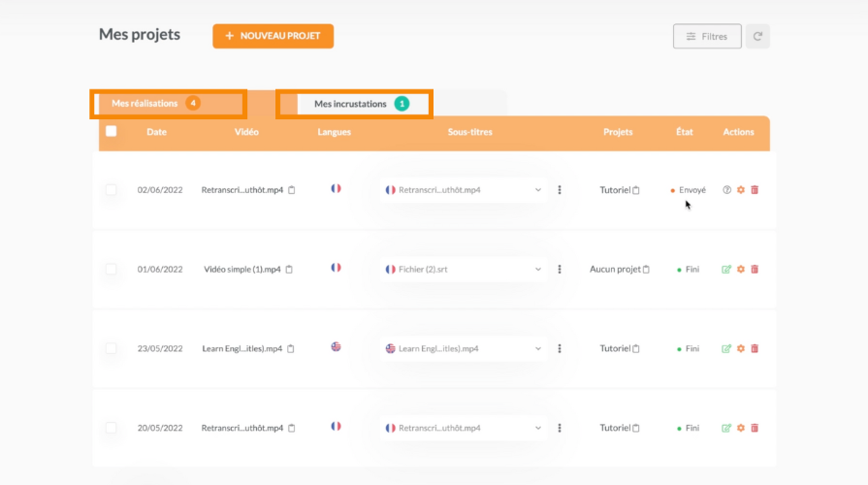This screenshot has width=868, height=485.
Task: Edit the 20/05/2022 project
Action: point(726,428)
